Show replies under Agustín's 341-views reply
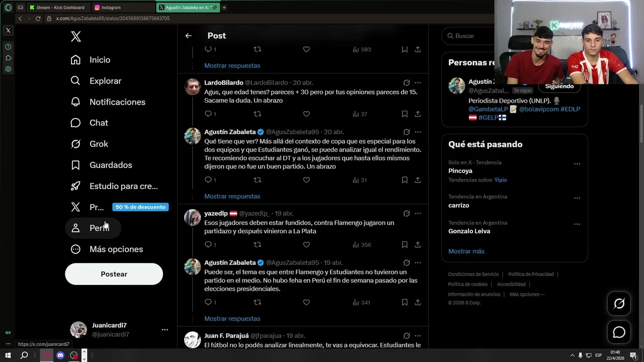The height and width of the screenshot is (362, 644). (x=232, y=318)
